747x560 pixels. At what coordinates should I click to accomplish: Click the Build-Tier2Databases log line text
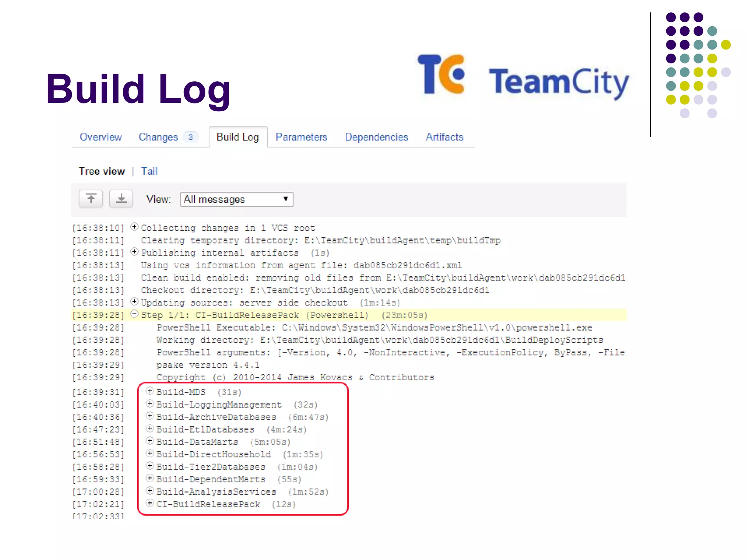click(x=211, y=467)
